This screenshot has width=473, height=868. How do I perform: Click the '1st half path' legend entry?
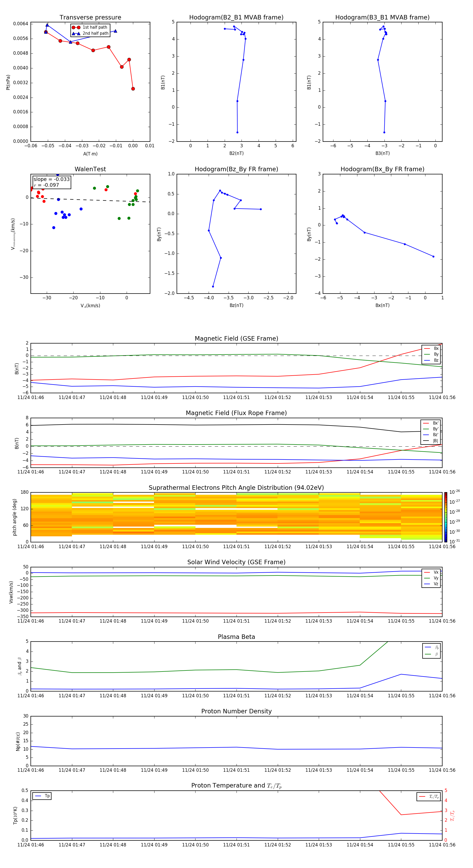[90, 27]
